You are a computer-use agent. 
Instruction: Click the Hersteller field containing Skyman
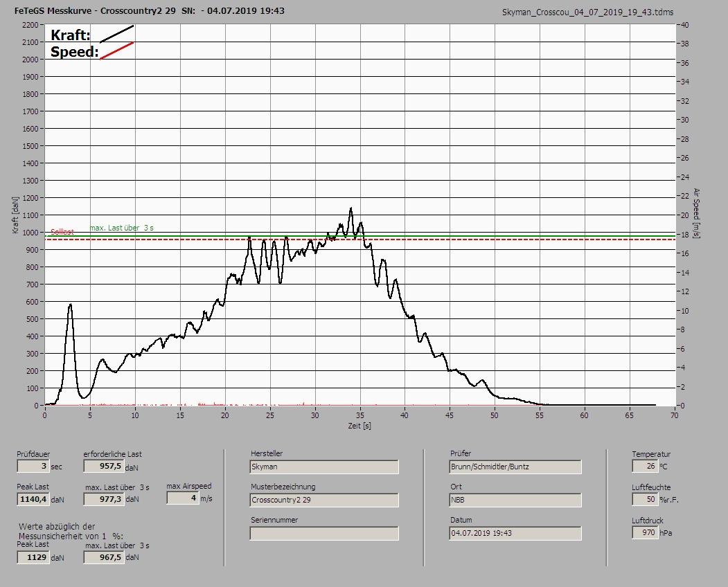324,467
